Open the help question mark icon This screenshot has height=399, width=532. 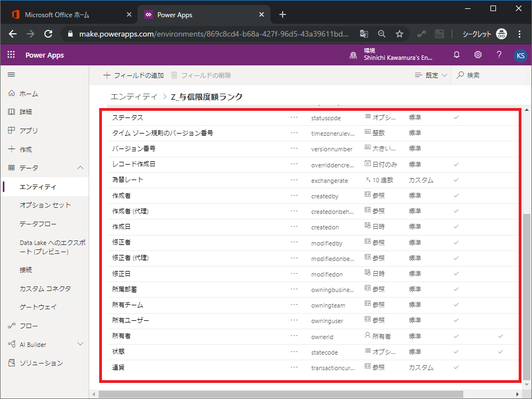pos(499,55)
